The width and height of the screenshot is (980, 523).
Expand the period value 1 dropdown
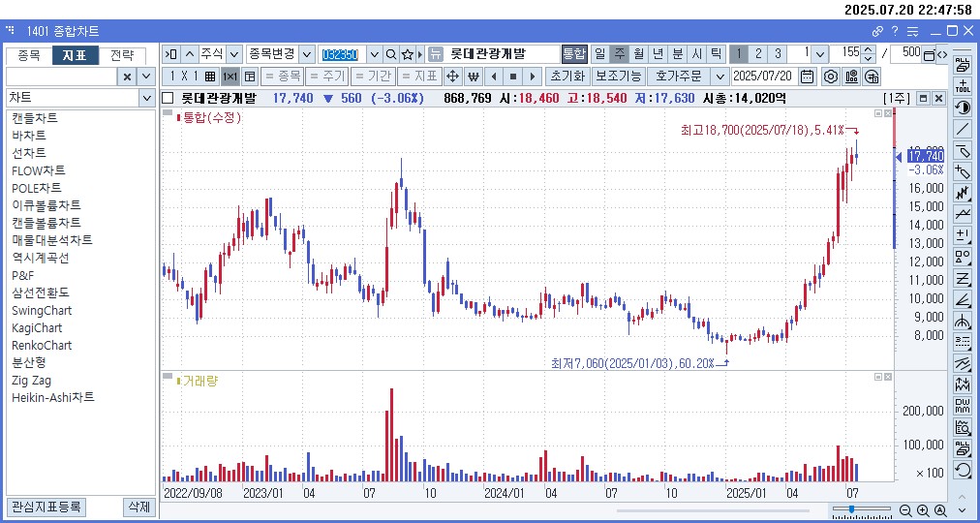coord(820,53)
